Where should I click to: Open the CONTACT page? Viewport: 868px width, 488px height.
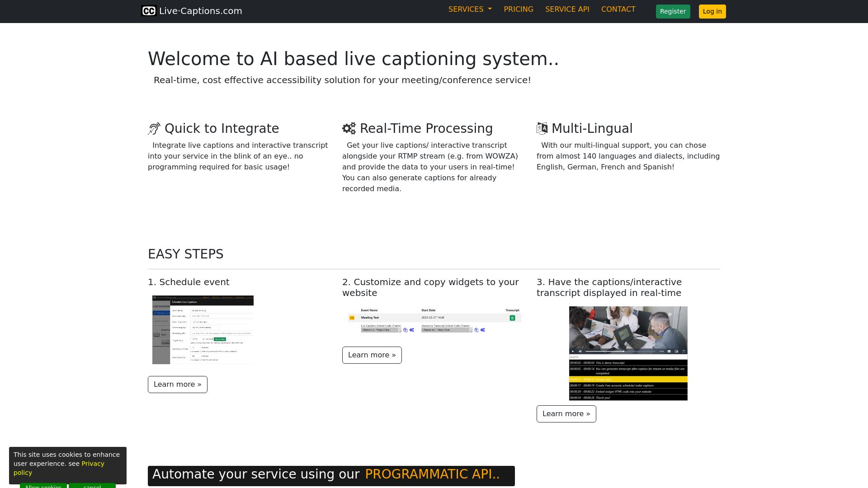[618, 9]
